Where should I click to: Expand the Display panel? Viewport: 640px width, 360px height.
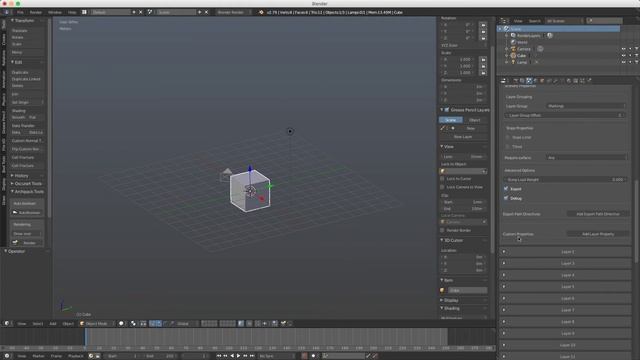click(451, 300)
